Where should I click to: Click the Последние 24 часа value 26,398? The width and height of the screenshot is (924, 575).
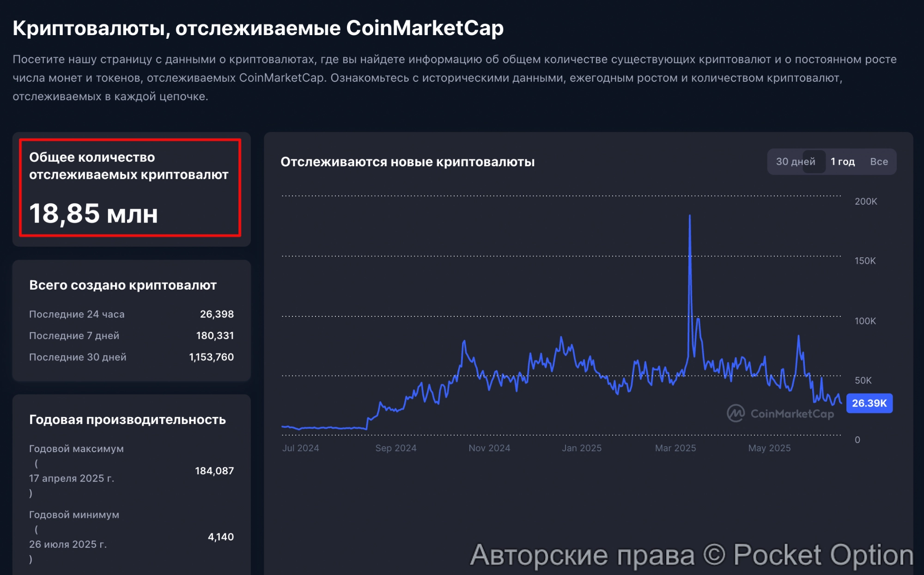pyautogui.click(x=217, y=314)
